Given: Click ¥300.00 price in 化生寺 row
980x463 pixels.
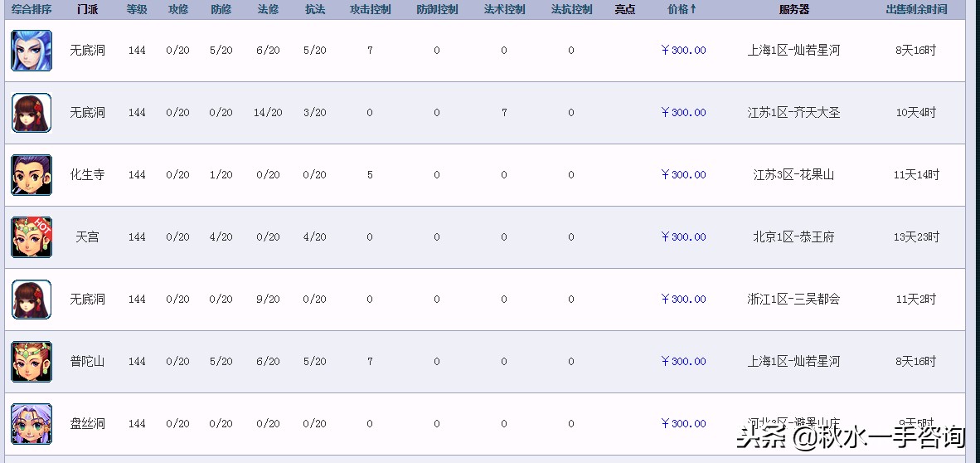Looking at the screenshot, I should [683, 175].
